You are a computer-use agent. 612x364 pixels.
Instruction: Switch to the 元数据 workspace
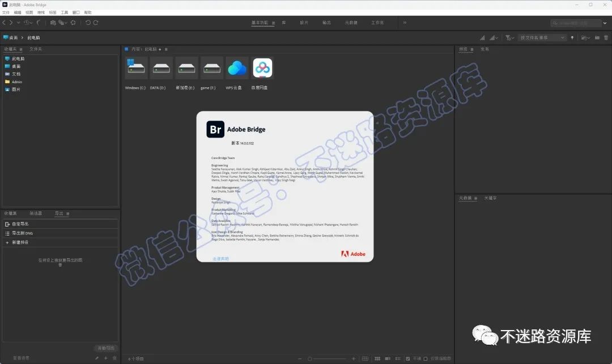click(x=351, y=23)
